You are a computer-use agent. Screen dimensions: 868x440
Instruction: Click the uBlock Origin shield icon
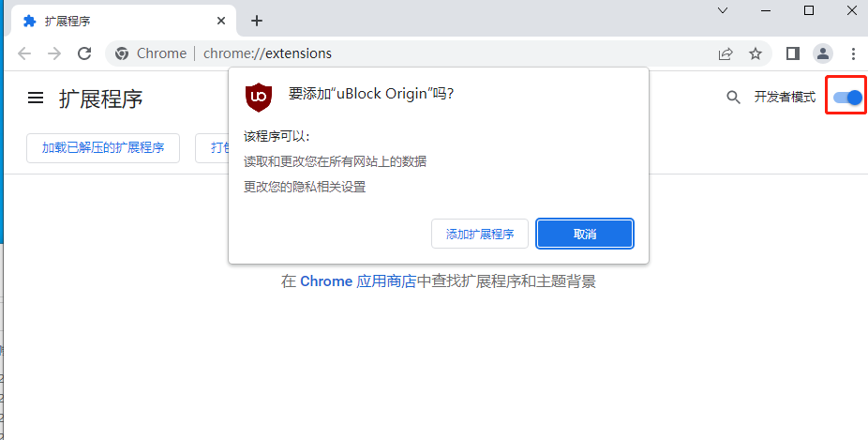259,97
